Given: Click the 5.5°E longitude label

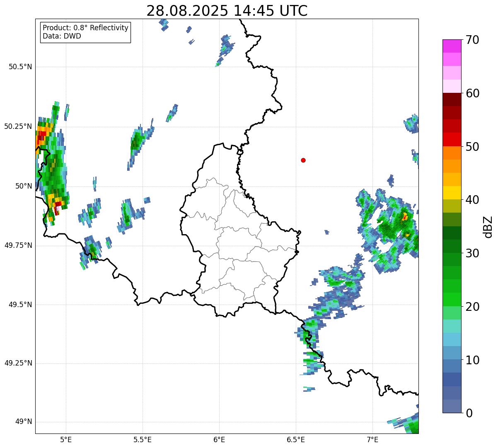Looking at the screenshot, I should (x=143, y=439).
